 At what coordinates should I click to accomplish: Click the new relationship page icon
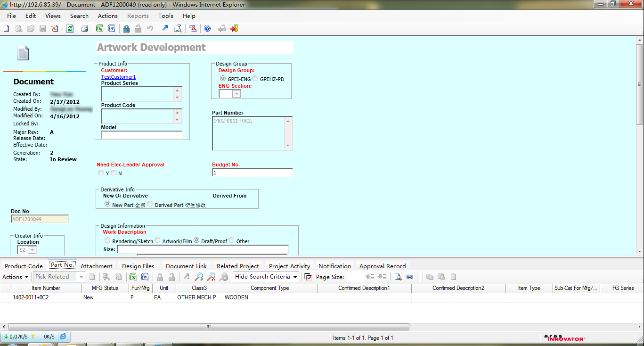pyautogui.click(x=92, y=277)
